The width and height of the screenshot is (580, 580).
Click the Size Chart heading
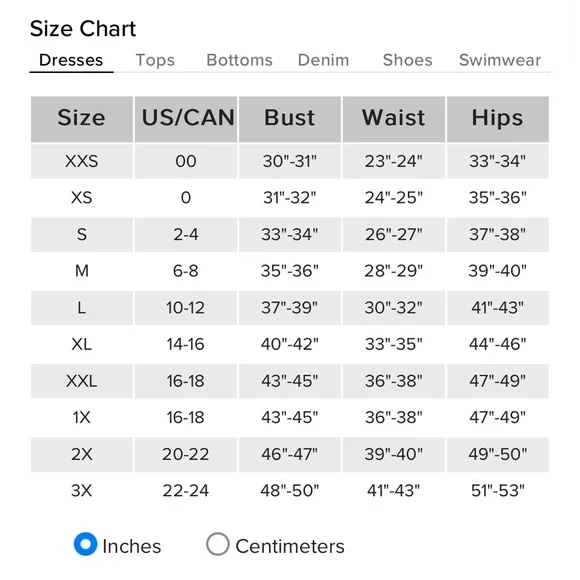coord(83,28)
